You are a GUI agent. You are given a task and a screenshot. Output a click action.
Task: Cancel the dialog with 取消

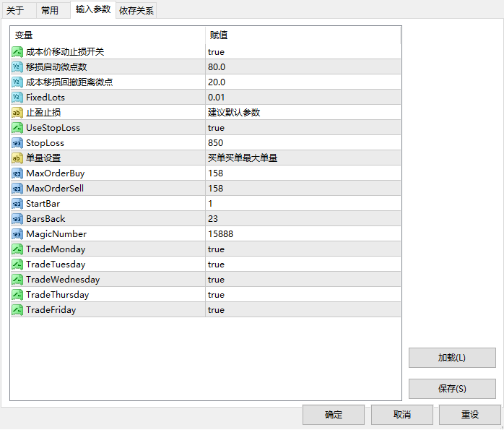tap(402, 415)
